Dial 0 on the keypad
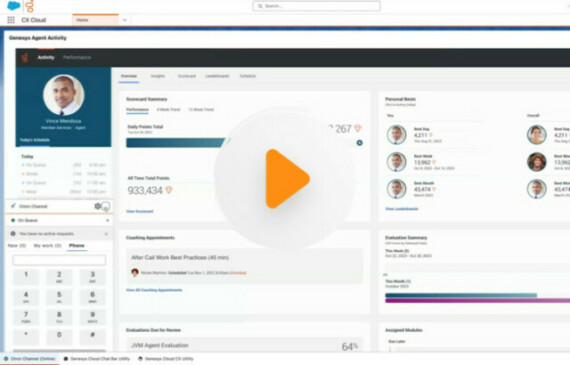This screenshot has height=365, width=570. [59, 337]
